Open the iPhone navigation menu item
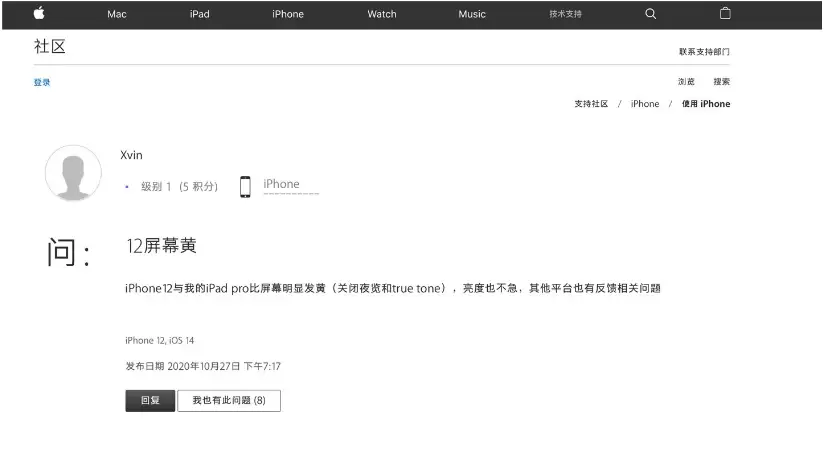The image size is (824, 454). click(x=288, y=14)
